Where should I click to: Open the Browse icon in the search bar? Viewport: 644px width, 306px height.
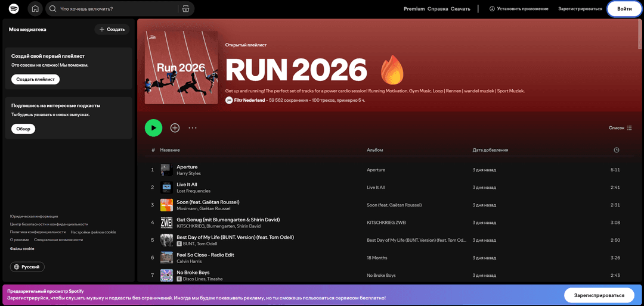click(x=185, y=8)
